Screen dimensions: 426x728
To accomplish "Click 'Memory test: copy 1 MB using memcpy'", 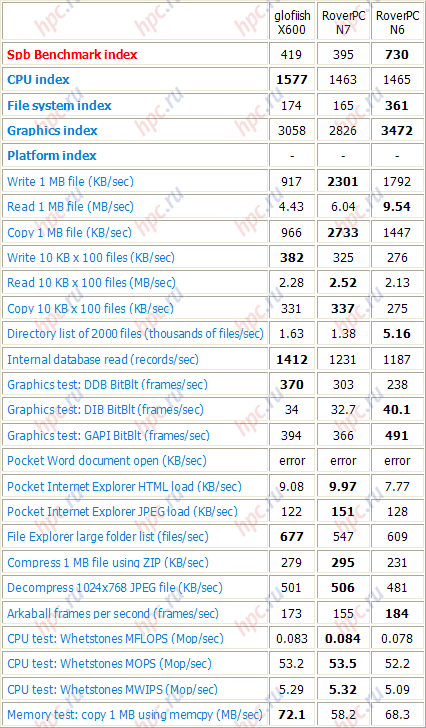I will pos(135,715).
